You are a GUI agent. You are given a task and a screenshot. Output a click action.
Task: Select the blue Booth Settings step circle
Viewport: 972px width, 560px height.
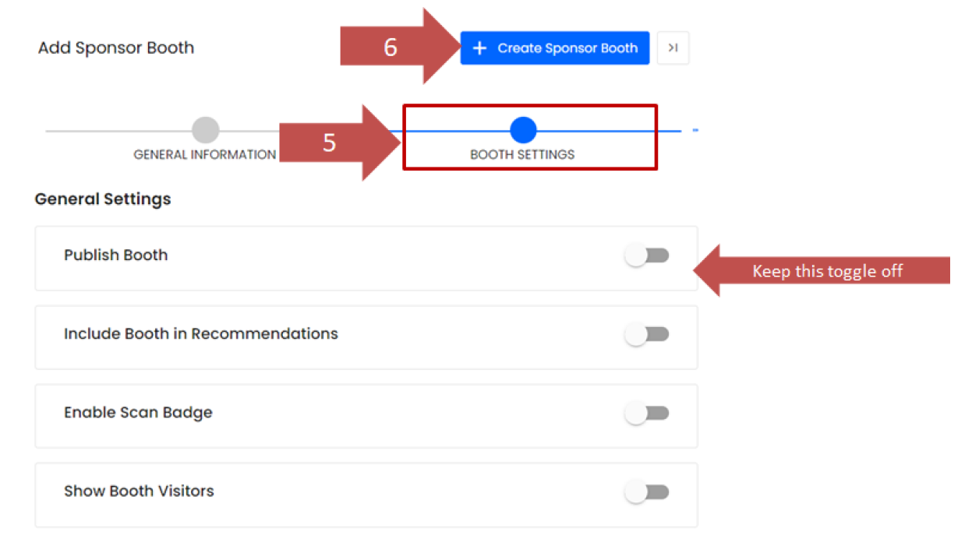coord(523,130)
